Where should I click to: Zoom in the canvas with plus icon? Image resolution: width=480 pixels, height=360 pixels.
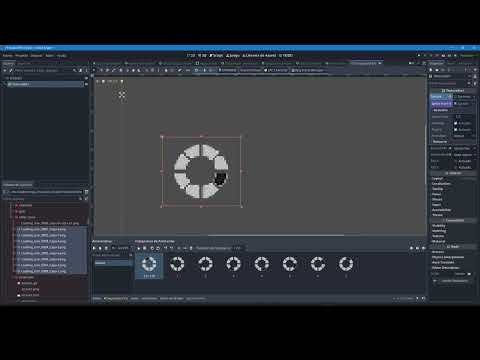click(122, 81)
